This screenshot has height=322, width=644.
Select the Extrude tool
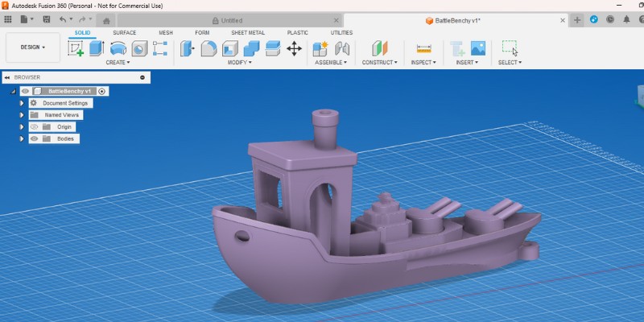(97, 48)
